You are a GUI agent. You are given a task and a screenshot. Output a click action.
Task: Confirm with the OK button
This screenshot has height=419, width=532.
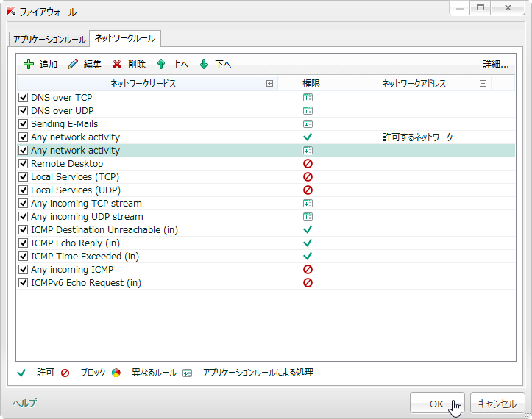pyautogui.click(x=437, y=404)
